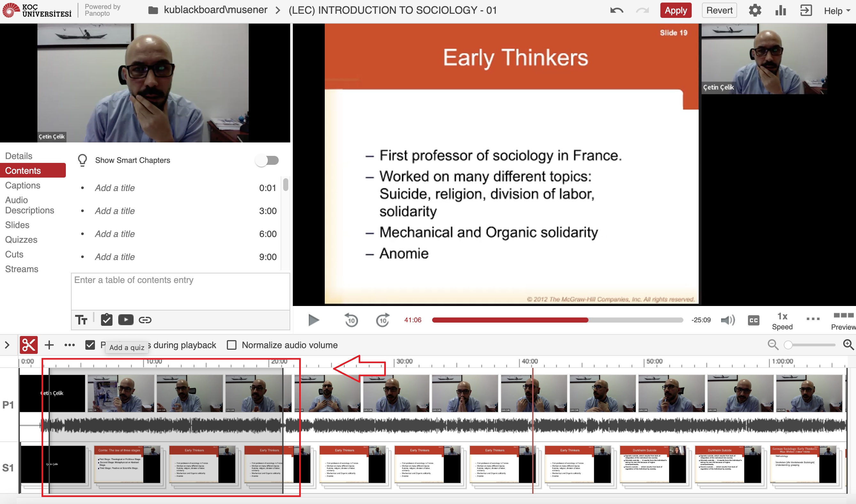Click the Revert button
856x504 pixels.
(719, 11)
